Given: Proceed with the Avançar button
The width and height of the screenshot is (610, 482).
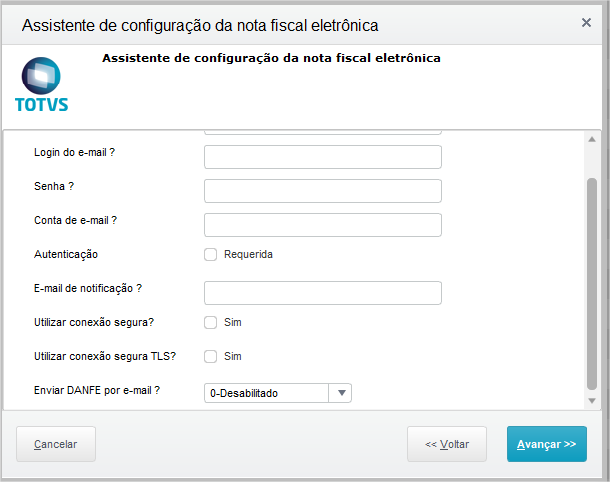Looking at the screenshot, I should pos(547,444).
